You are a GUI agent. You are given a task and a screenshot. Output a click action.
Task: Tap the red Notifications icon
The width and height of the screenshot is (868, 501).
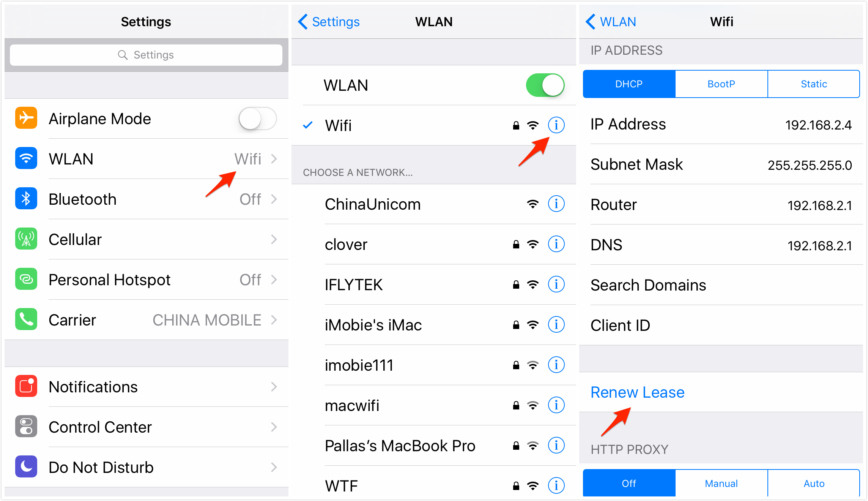[x=26, y=386]
